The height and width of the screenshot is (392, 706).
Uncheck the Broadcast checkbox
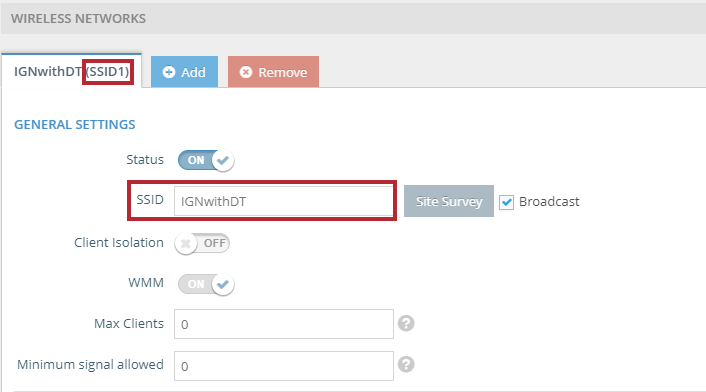(507, 202)
